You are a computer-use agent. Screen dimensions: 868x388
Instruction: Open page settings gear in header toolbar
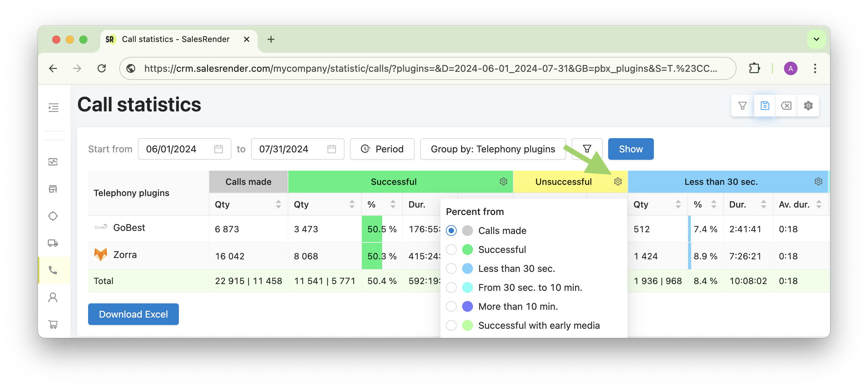[x=808, y=106]
